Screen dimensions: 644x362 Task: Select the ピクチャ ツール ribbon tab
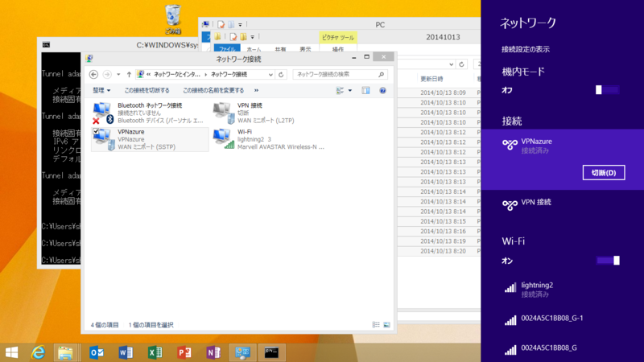[337, 37]
